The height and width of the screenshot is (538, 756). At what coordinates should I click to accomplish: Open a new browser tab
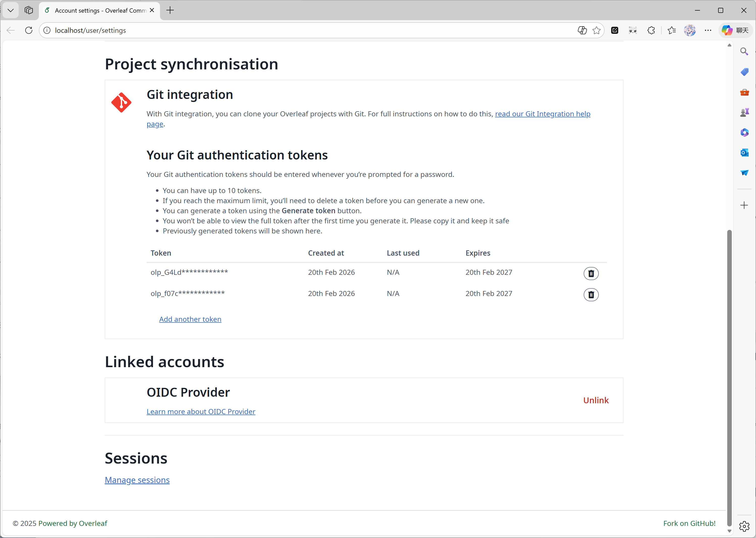(x=170, y=10)
